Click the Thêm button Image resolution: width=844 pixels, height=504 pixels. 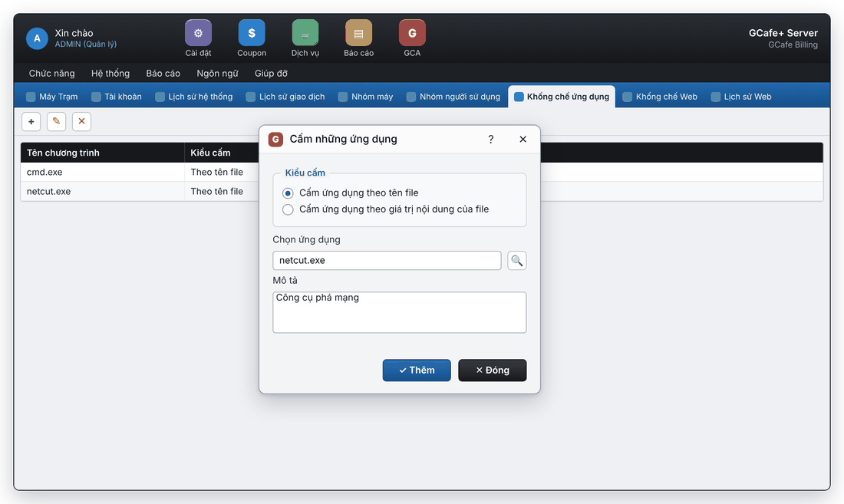tap(417, 370)
